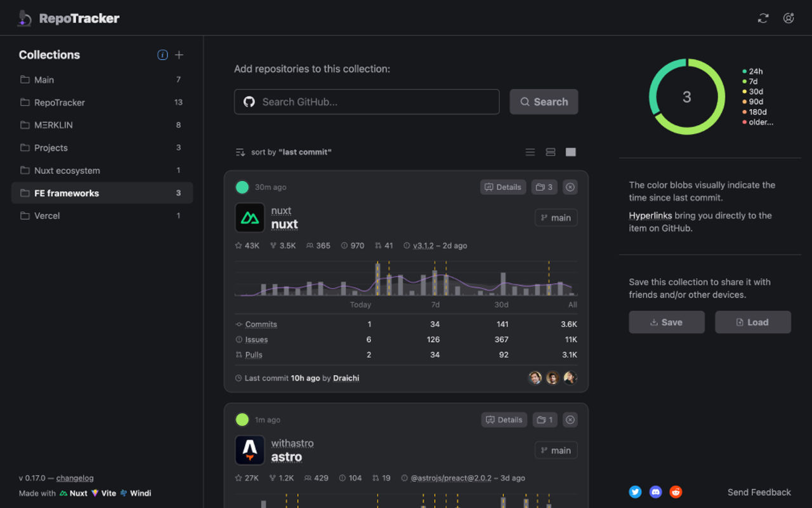The image size is (812, 508).
Task: Click the nuxt star count 43K
Action: tap(247, 246)
